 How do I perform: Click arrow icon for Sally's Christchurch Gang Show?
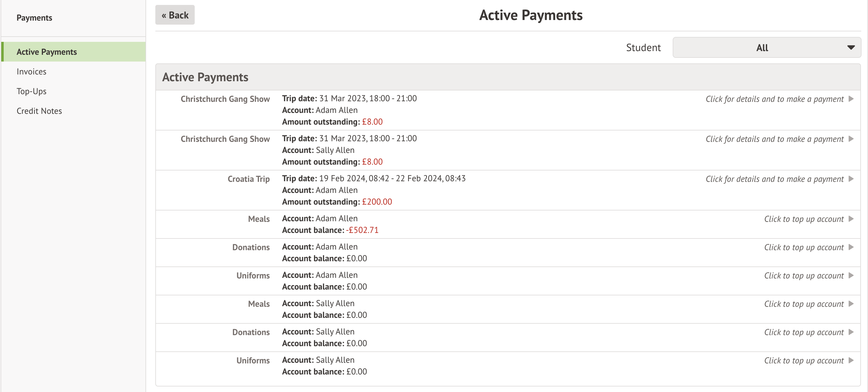851,139
